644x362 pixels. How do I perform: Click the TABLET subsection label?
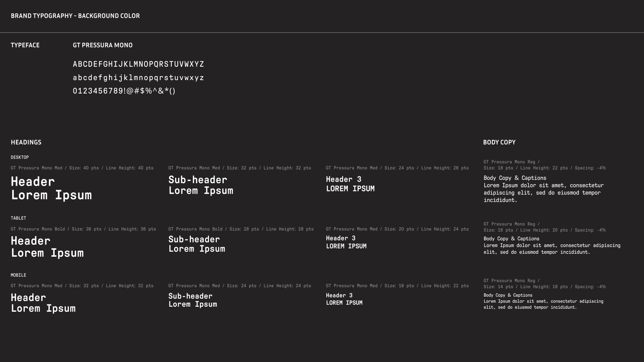pos(18,218)
